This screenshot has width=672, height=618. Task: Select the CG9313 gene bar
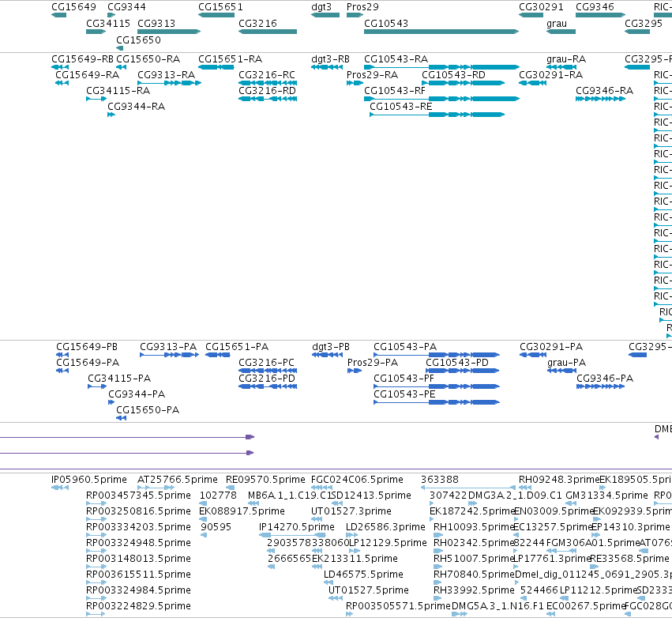point(169,32)
